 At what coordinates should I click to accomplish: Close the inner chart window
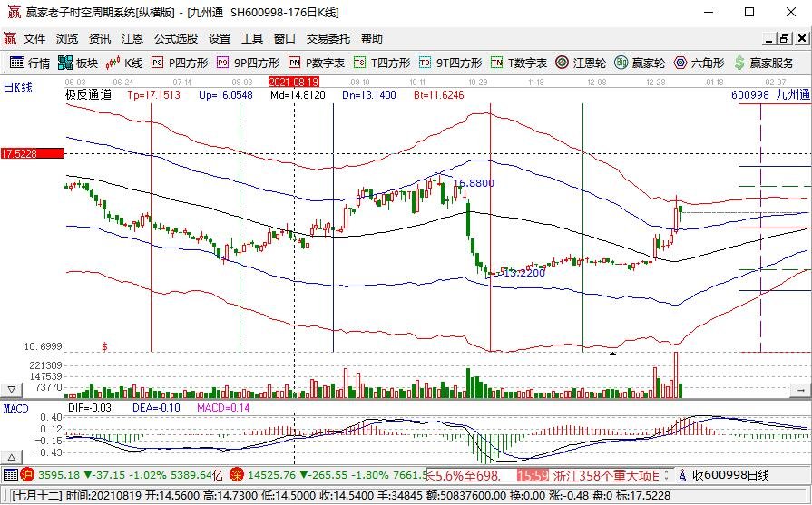(x=802, y=38)
